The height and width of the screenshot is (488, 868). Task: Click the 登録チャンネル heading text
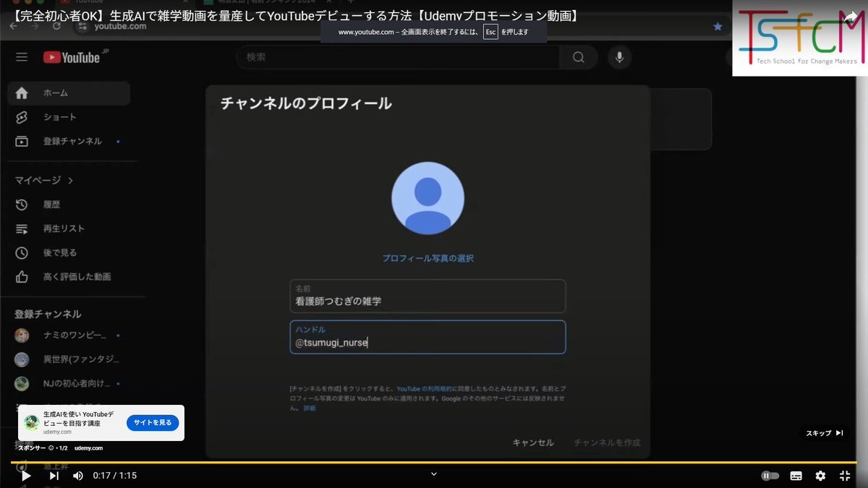click(x=48, y=314)
